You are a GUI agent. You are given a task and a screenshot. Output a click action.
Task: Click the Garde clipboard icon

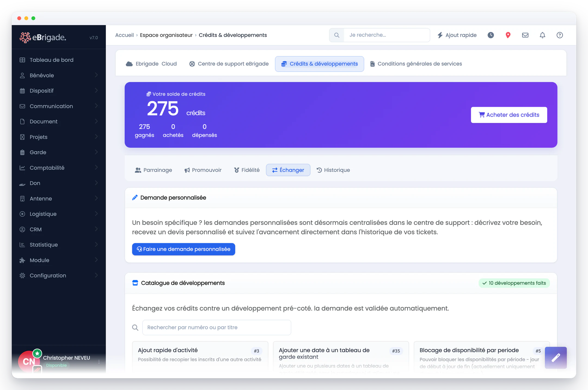click(x=22, y=152)
